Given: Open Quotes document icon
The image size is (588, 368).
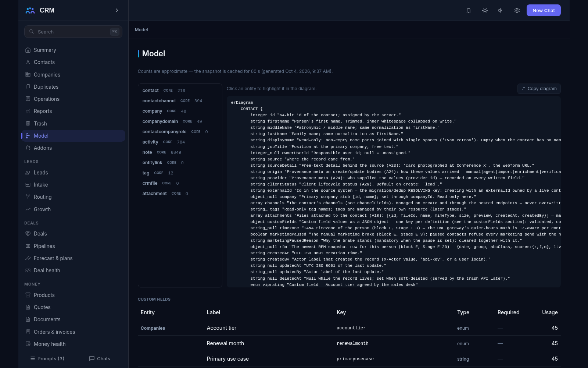Looking at the screenshot, I should pos(28,307).
